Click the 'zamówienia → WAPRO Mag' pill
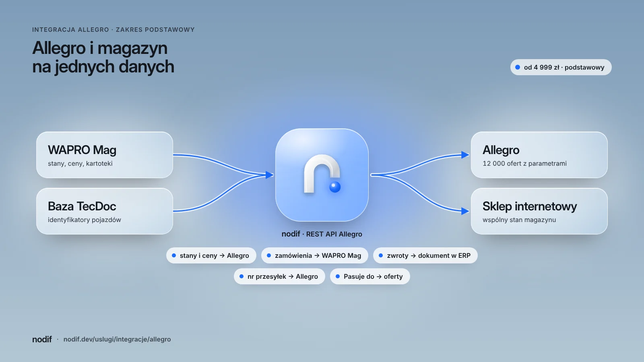Screen dimensions: 644x362 [x=315, y=255]
